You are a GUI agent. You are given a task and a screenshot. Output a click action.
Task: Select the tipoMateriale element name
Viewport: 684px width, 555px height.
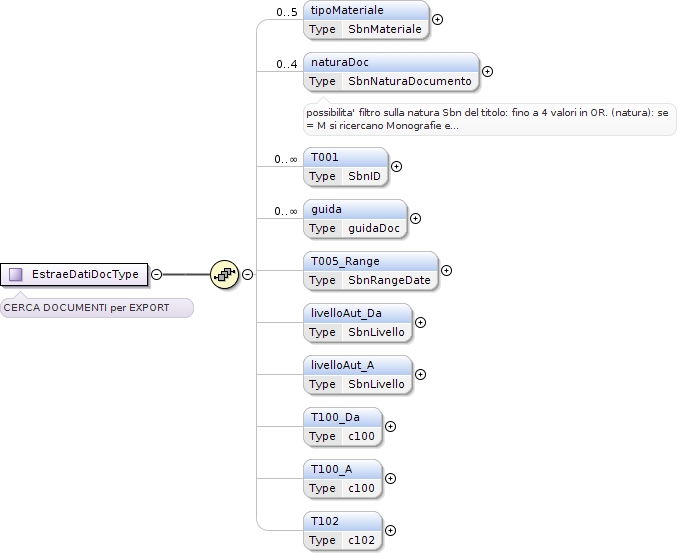347,10
